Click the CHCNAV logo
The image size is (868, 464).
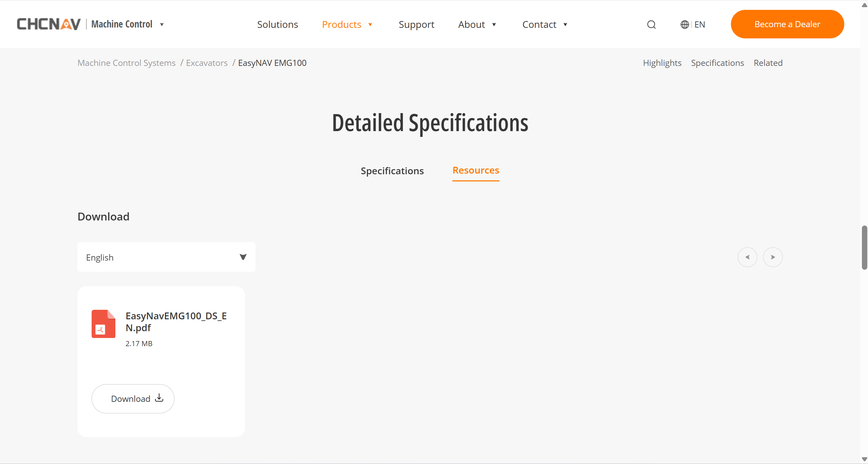[x=49, y=24]
